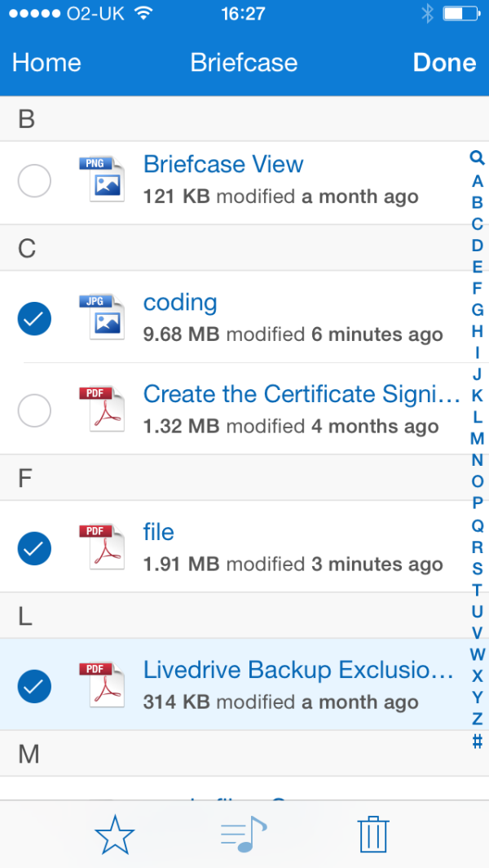Jump to letter S in the alphabet index
The image size is (489, 868).
point(477,568)
